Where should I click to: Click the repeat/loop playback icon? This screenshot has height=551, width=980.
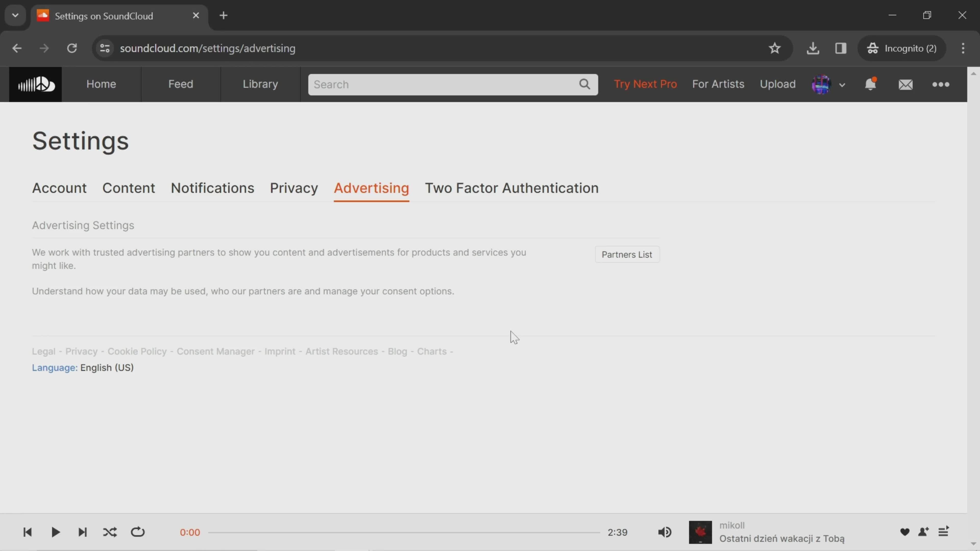coord(138,532)
